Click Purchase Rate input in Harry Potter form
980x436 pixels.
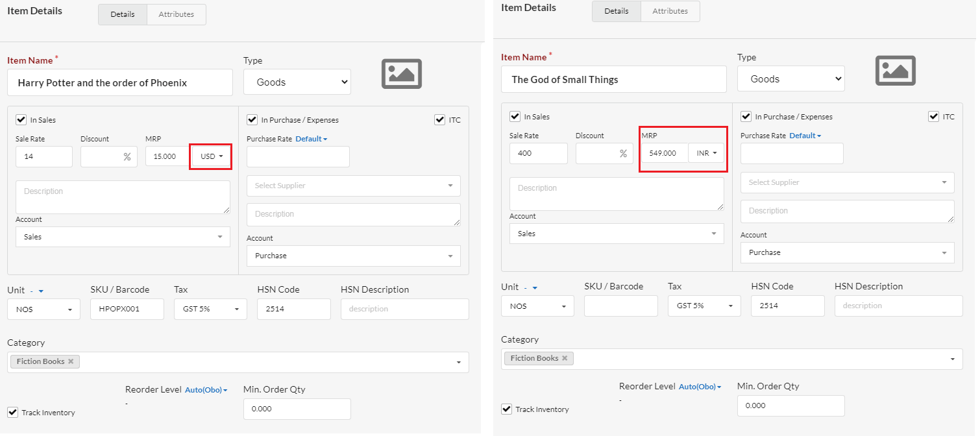point(298,156)
